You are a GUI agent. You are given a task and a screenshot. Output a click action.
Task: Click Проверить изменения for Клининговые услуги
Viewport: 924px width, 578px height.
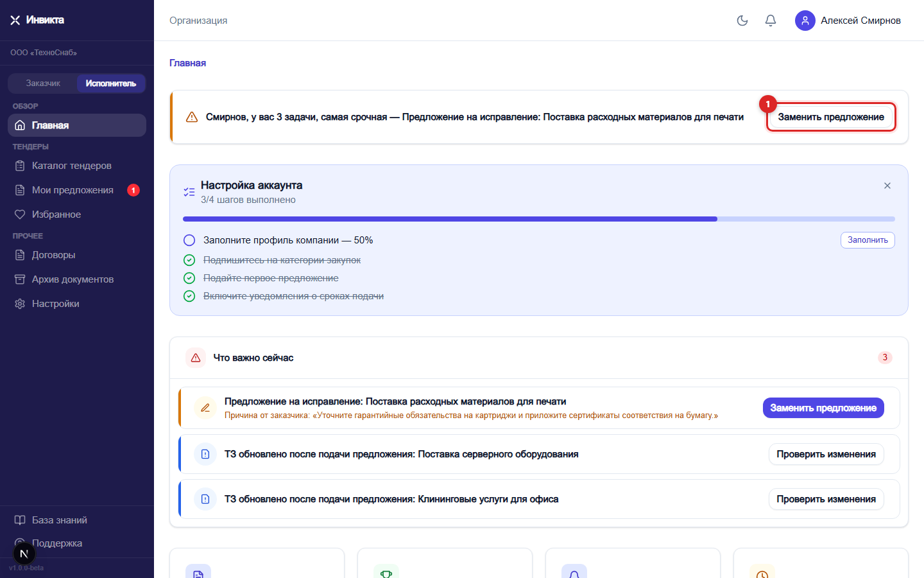click(x=826, y=499)
